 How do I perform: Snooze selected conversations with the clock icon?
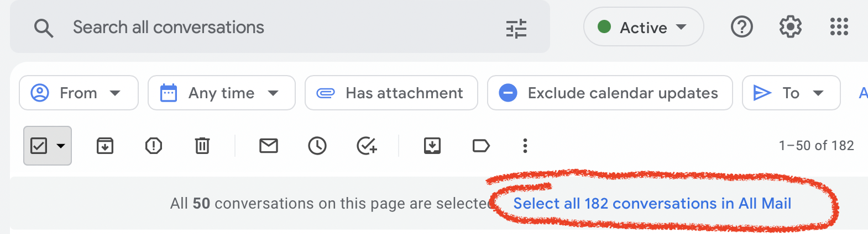[x=317, y=146]
